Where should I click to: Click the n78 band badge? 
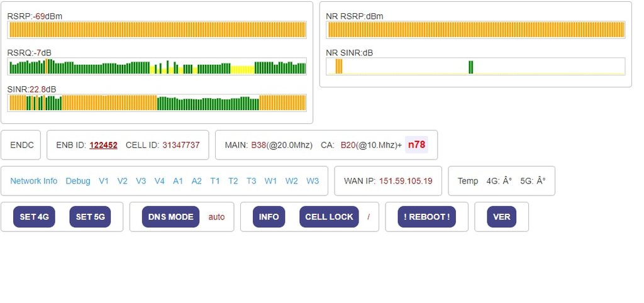click(x=416, y=145)
